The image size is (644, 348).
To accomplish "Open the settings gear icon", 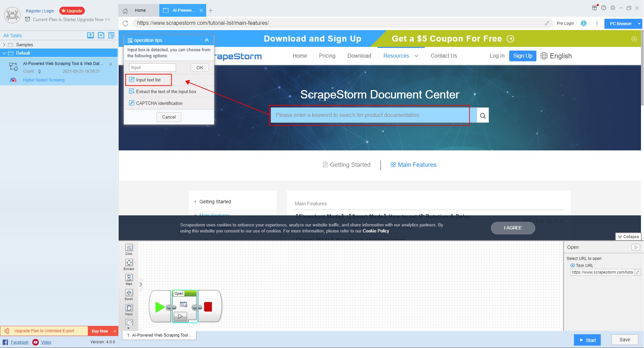I will pos(613,8).
